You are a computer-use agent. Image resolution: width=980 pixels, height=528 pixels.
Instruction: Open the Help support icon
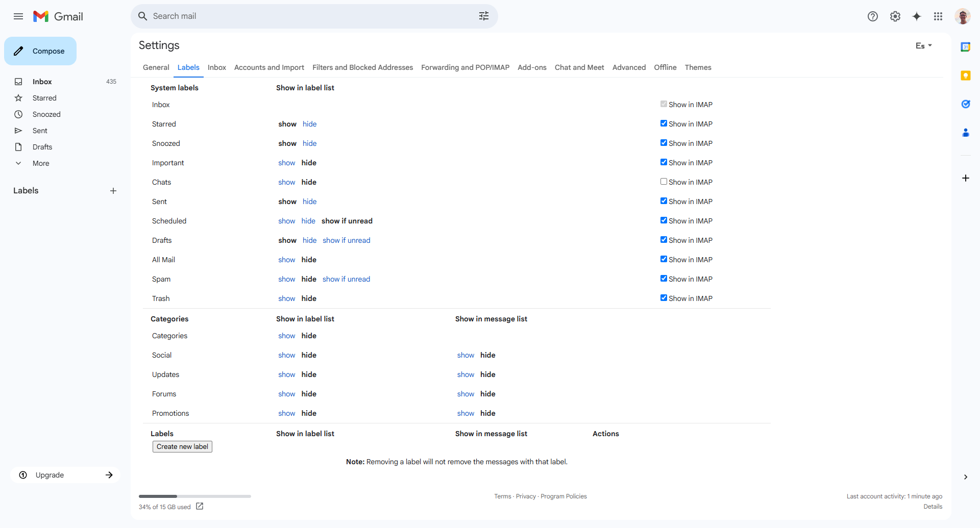point(872,16)
